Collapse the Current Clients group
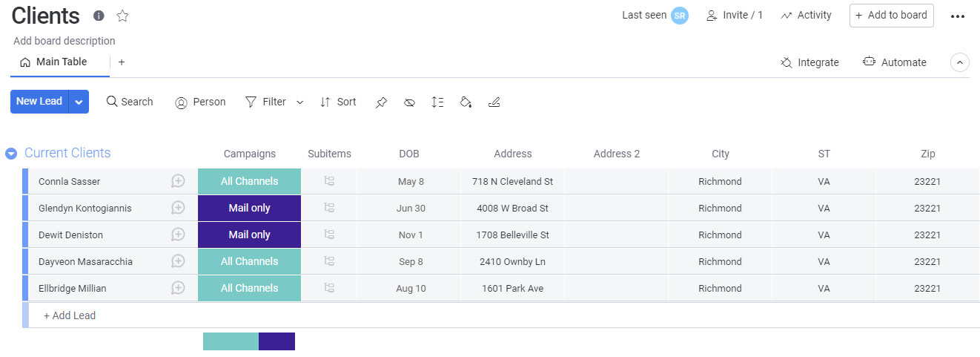 pos(11,154)
